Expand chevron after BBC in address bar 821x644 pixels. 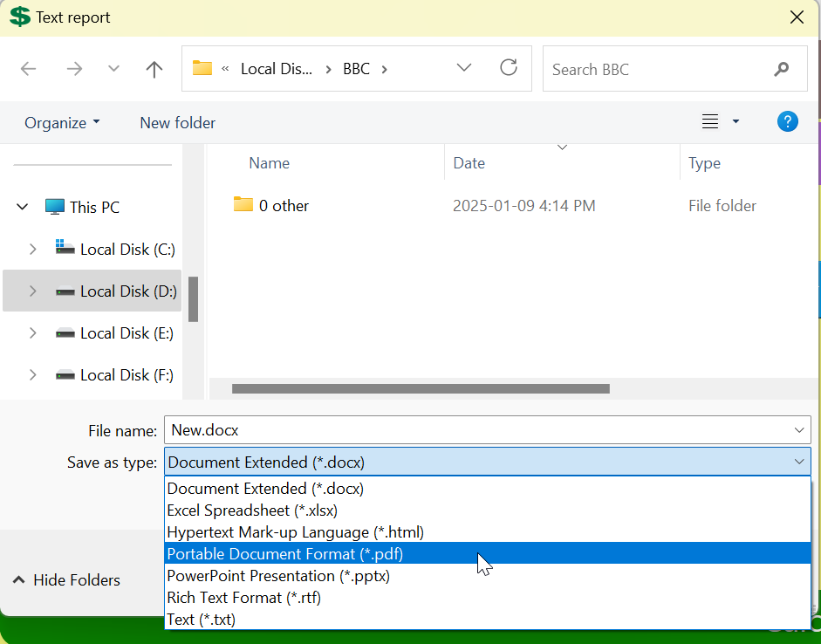384,69
